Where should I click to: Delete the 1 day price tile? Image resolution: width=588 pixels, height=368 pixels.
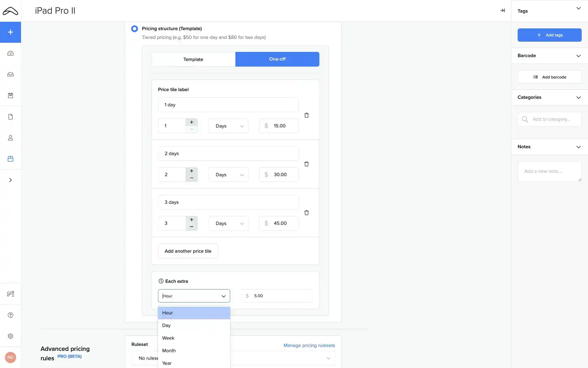click(x=306, y=115)
